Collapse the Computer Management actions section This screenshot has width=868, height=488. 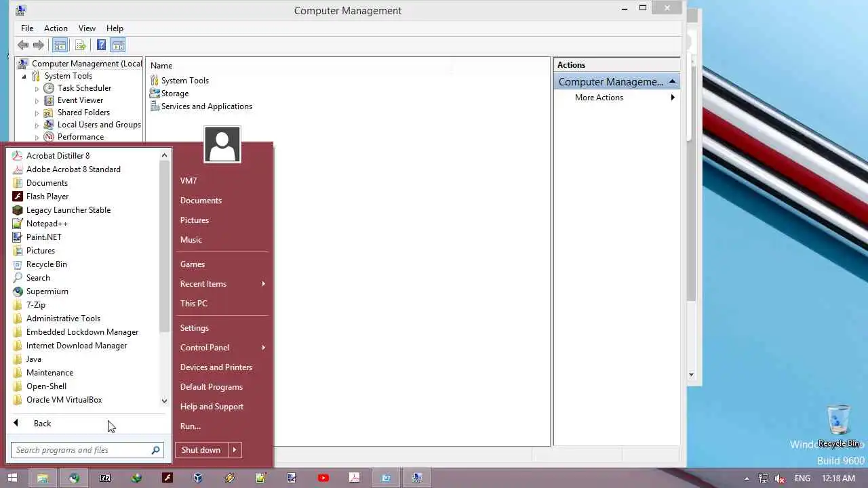(672, 81)
